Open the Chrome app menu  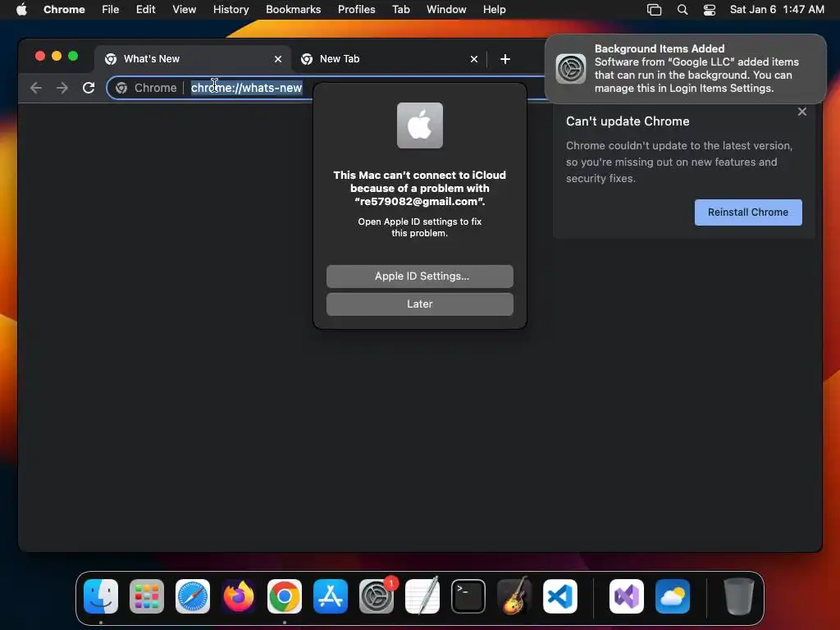click(64, 10)
